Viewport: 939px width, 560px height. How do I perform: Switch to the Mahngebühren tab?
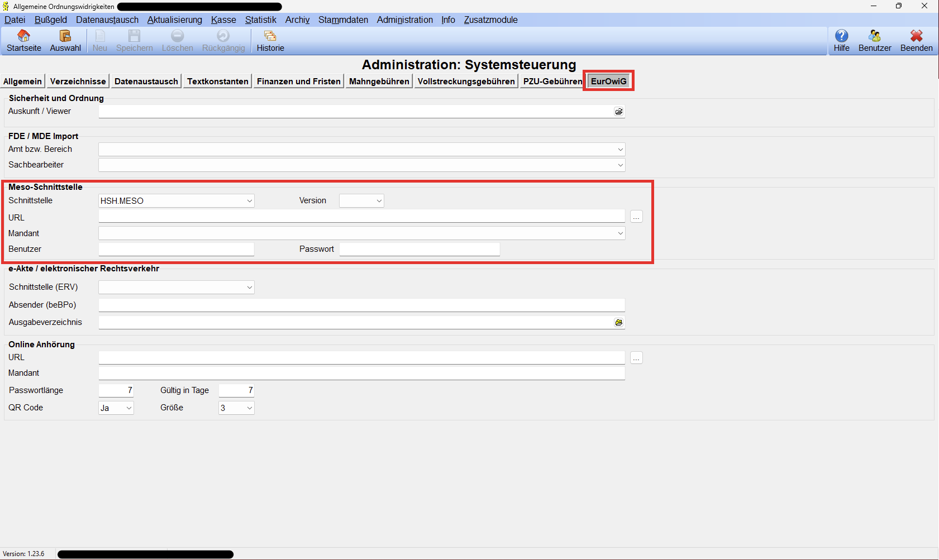[x=379, y=82]
